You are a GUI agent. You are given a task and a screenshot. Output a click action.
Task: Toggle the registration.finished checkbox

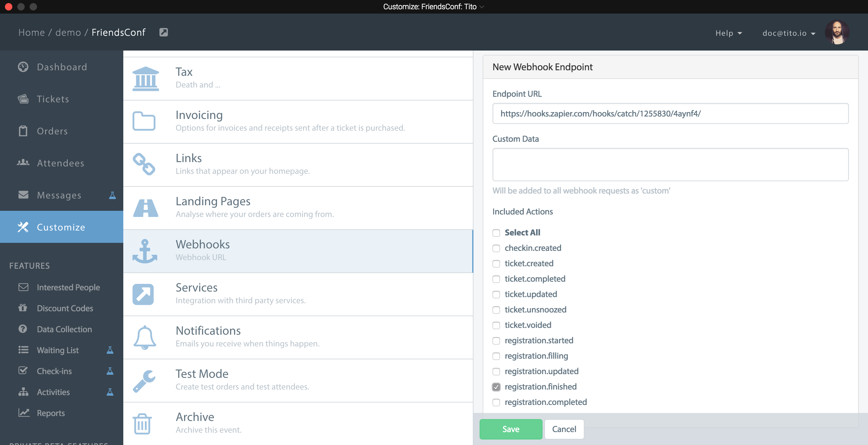coord(496,386)
